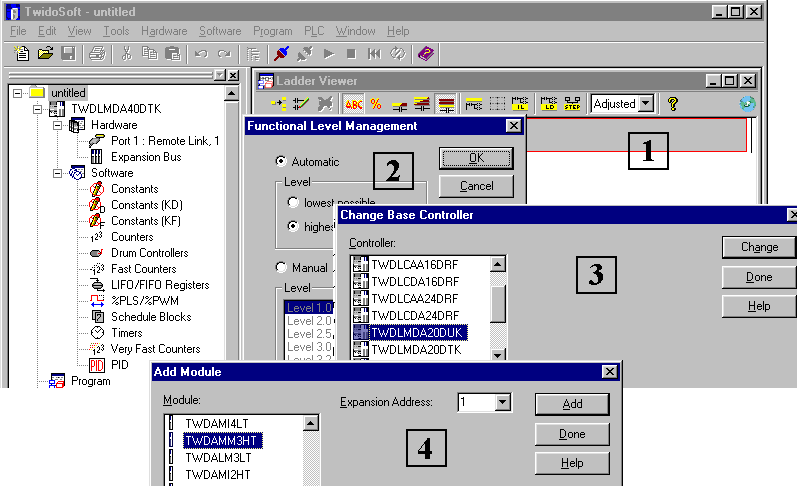This screenshot has height=489, width=797.
Task: Select Very Fast Counters in the tree
Action: point(156,349)
